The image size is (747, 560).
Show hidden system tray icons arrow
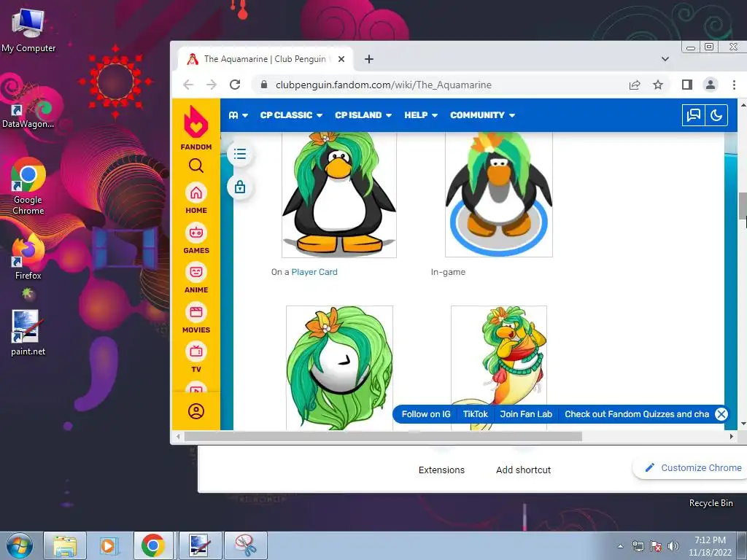[x=620, y=546]
